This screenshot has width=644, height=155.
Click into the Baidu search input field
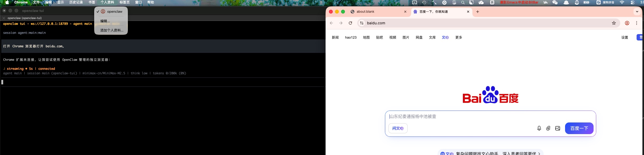(x=490, y=116)
